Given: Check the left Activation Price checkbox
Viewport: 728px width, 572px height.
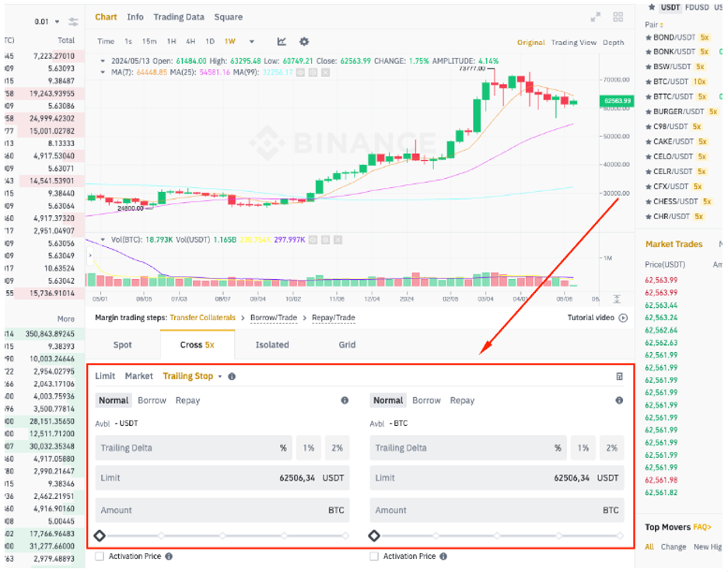Looking at the screenshot, I should click(98, 556).
